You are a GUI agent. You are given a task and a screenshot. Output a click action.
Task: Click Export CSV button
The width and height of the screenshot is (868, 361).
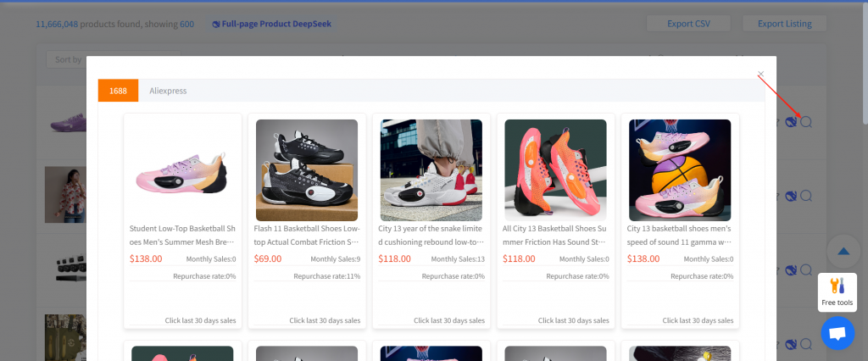(x=688, y=24)
